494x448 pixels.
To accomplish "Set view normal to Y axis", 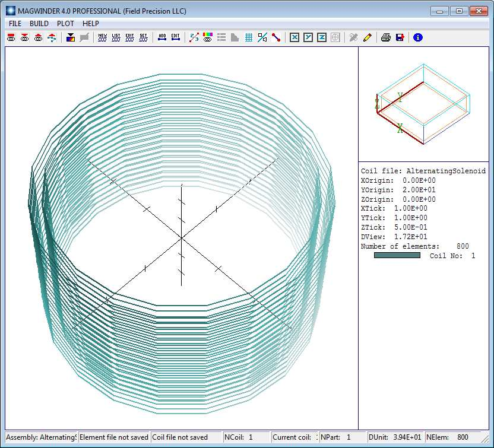I will click(x=308, y=37).
